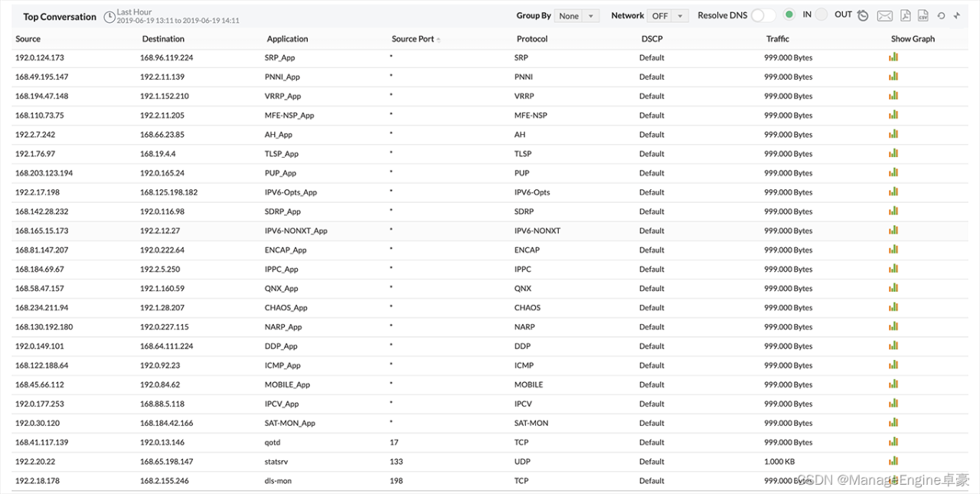Show graph for MOBILE_App row
Screen dimensions: 980x494
(x=893, y=384)
